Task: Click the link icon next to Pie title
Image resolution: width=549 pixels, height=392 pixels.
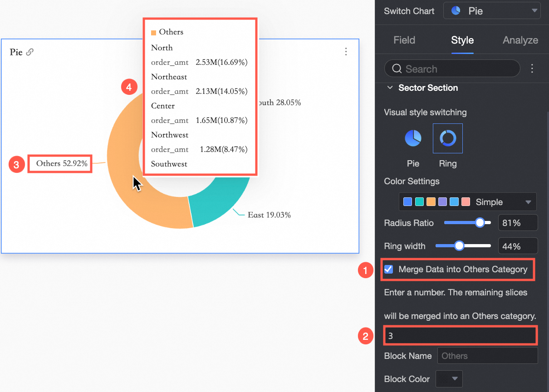Action: (30, 52)
